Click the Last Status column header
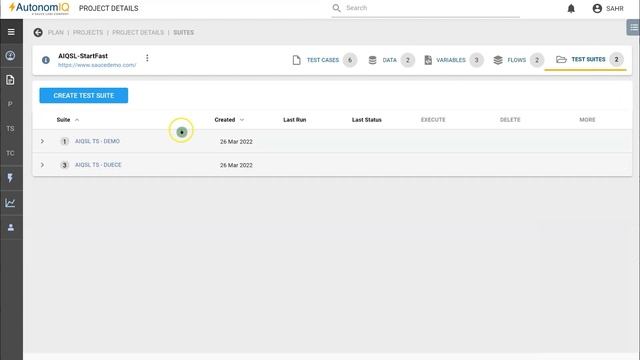Viewport: 640px width, 360px height. click(367, 120)
